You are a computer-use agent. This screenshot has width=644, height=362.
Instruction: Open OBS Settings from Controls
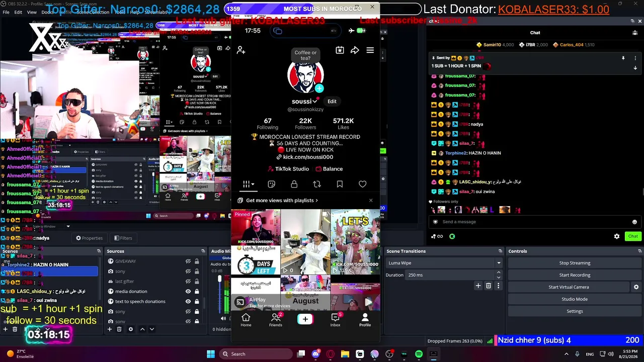(575, 311)
